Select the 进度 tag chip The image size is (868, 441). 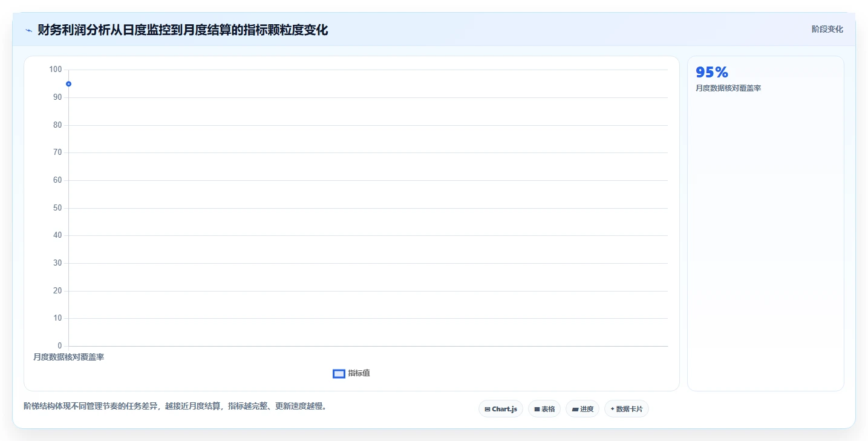point(582,409)
